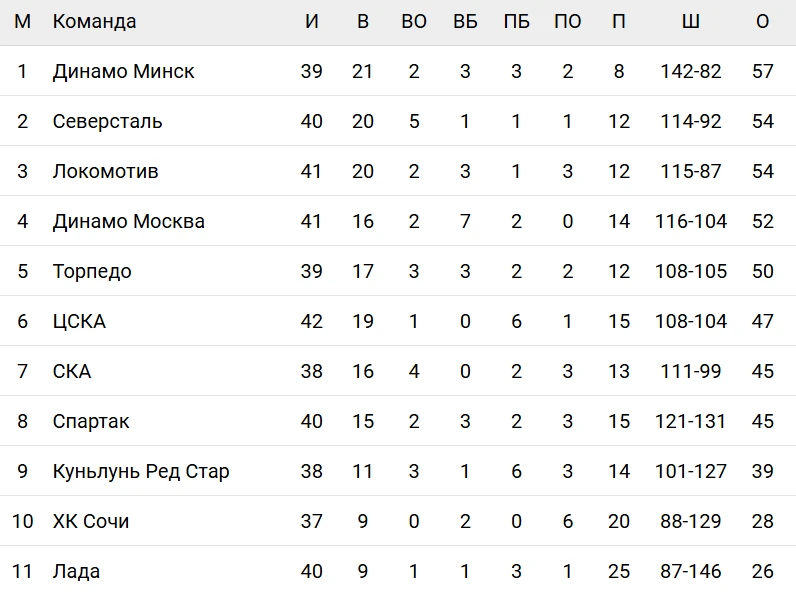This screenshot has height=592, width=796.
Task: Select ЦСКА in the table
Action: pos(79,322)
